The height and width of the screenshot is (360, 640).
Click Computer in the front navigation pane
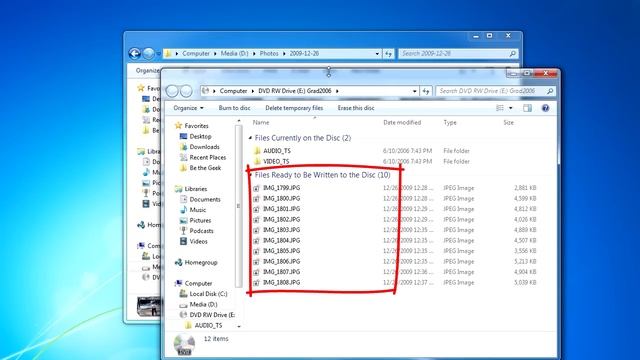[x=198, y=283]
